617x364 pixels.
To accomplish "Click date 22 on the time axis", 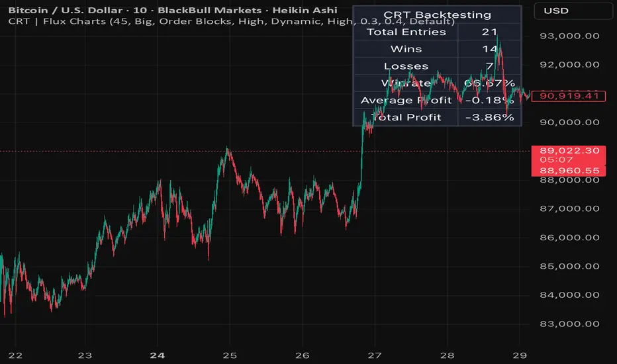I will pyautogui.click(x=15, y=355).
